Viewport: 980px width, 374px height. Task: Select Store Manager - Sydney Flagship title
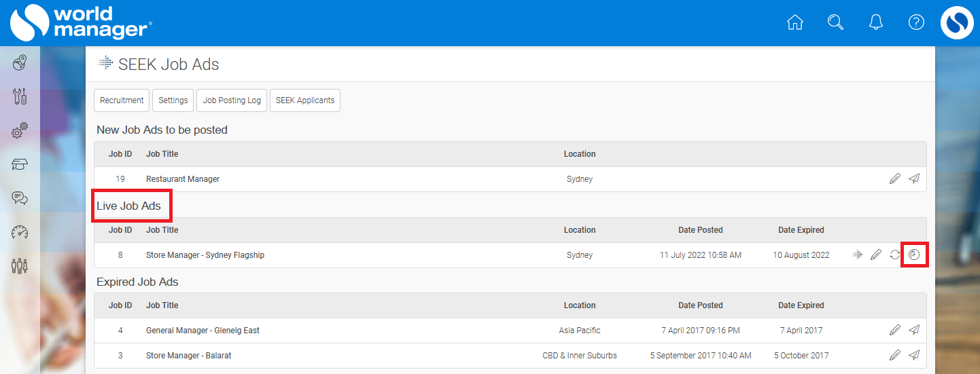click(x=205, y=255)
